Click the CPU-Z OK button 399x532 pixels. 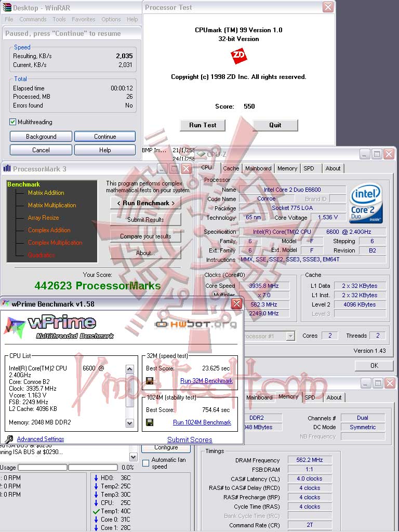pyautogui.click(x=374, y=365)
